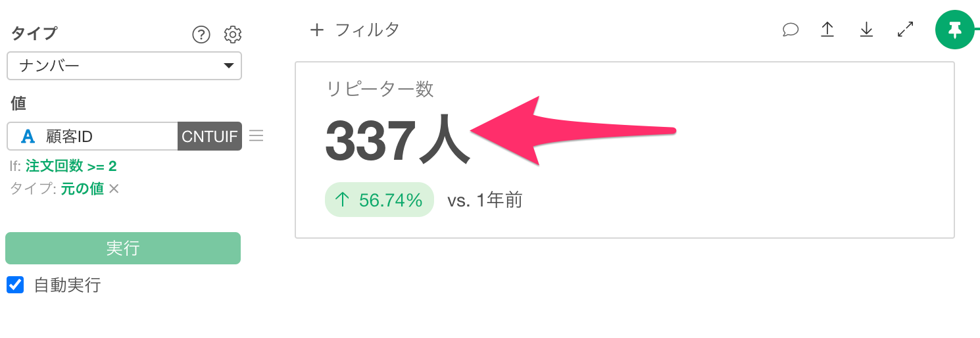Click the green 56.74% change badge
Screen dimensions: 980x338
point(380,200)
